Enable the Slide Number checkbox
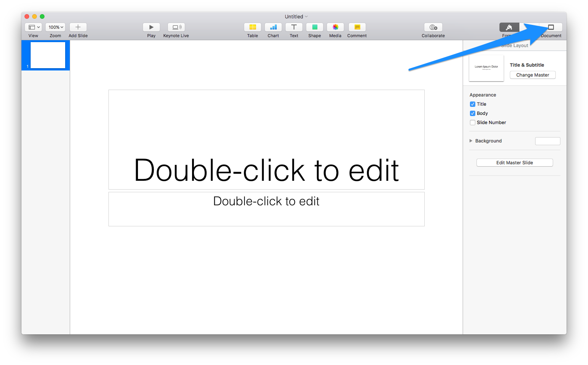 point(473,122)
